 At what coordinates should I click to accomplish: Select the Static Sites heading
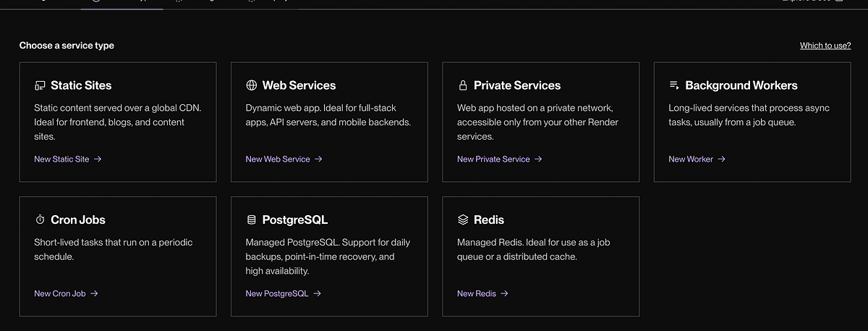coord(81,85)
